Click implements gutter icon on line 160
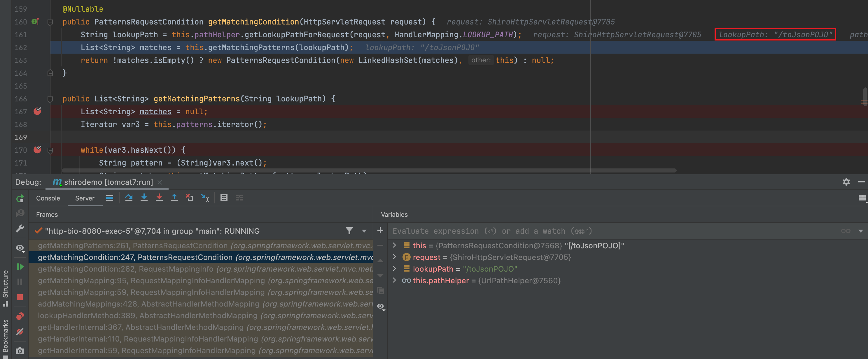The height and width of the screenshot is (359, 868). [x=35, y=22]
